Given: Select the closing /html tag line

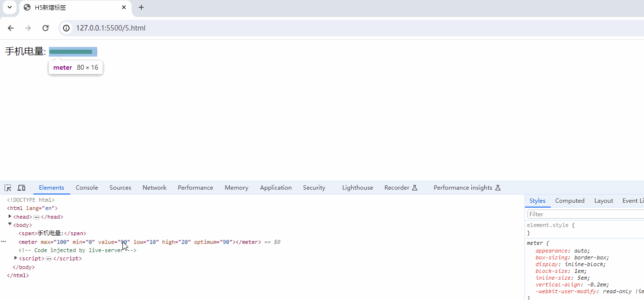Looking at the screenshot, I should tap(18, 275).
